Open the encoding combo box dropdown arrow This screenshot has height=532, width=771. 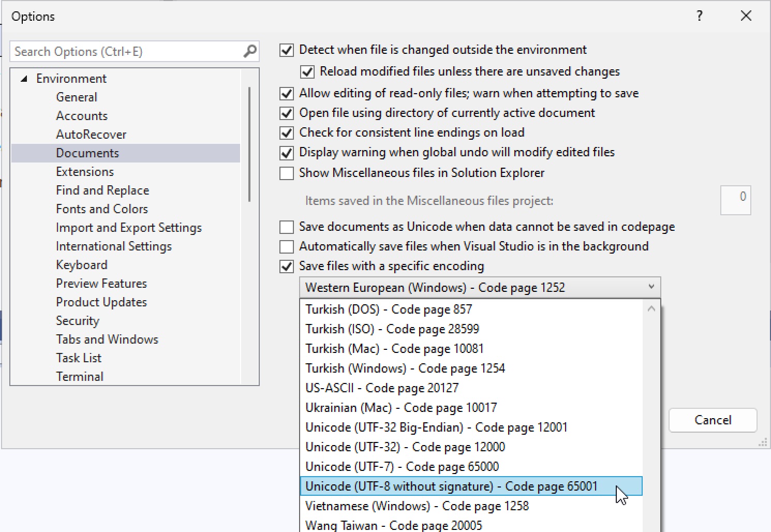tap(651, 287)
